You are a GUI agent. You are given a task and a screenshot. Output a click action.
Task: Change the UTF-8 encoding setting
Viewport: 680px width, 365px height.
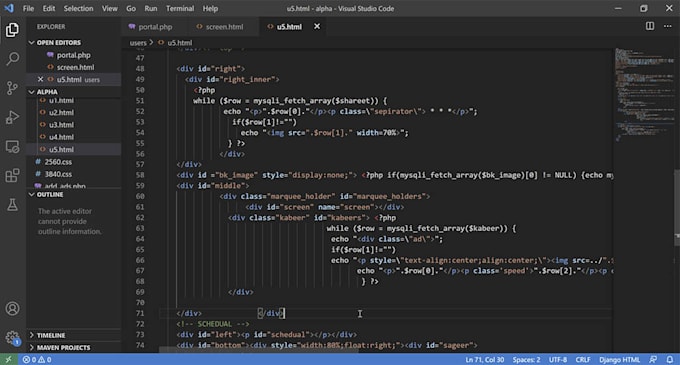[x=558, y=359]
